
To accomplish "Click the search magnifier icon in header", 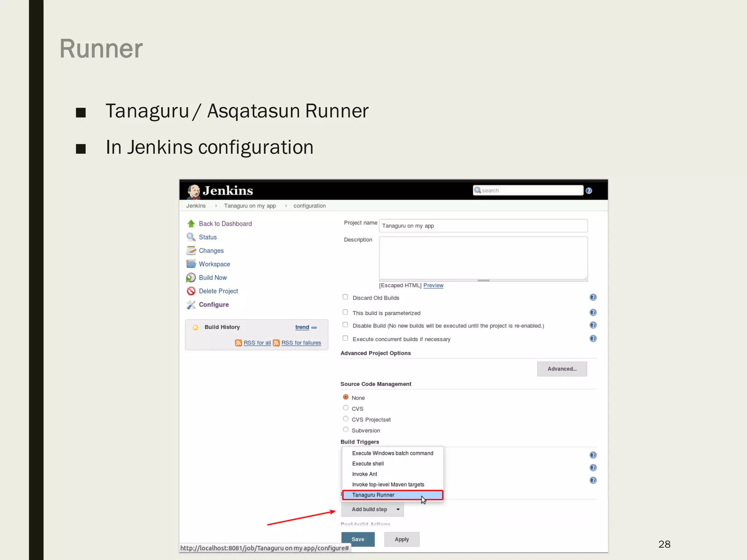I will pos(477,190).
